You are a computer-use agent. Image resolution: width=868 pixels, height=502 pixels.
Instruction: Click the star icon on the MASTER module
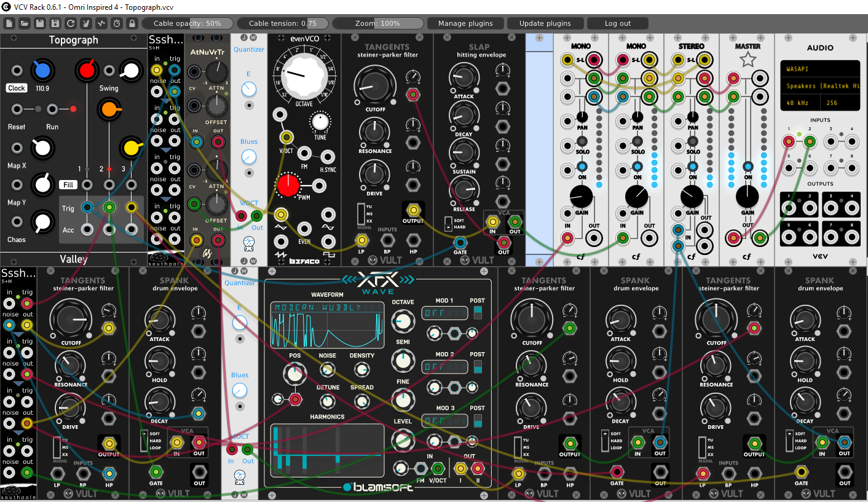click(x=748, y=60)
